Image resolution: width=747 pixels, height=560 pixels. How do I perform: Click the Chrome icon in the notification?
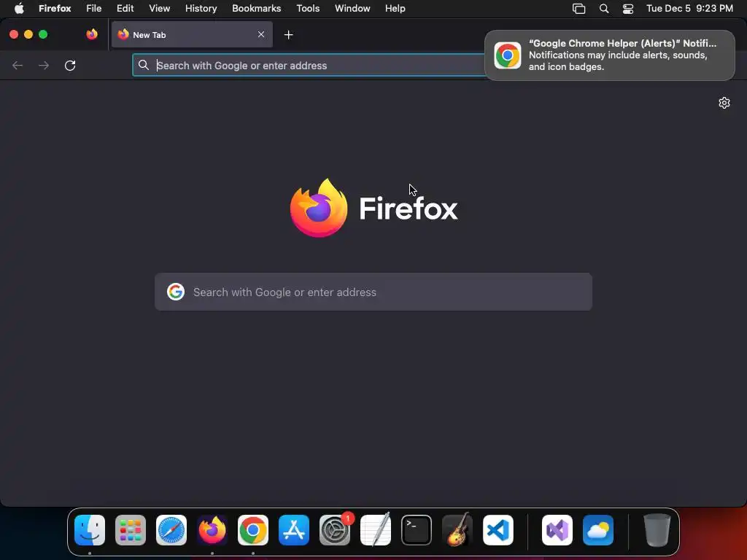point(508,55)
